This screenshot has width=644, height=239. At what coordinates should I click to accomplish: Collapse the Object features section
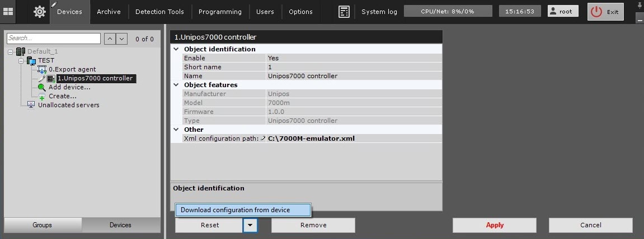pyautogui.click(x=176, y=85)
